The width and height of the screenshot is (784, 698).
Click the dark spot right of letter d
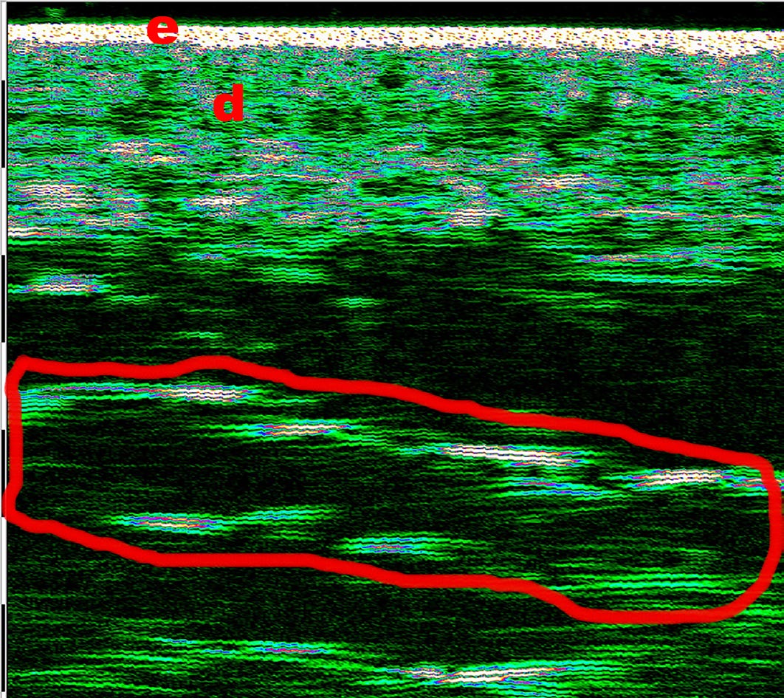pos(391,78)
